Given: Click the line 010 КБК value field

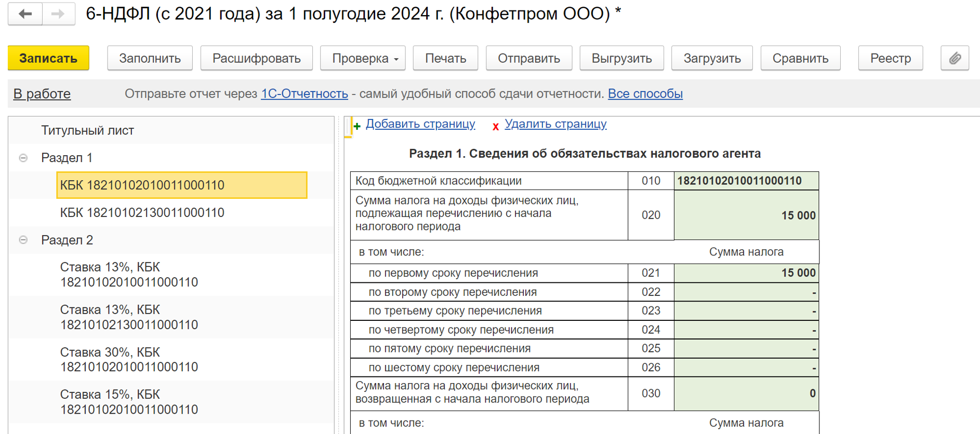Looking at the screenshot, I should (746, 181).
